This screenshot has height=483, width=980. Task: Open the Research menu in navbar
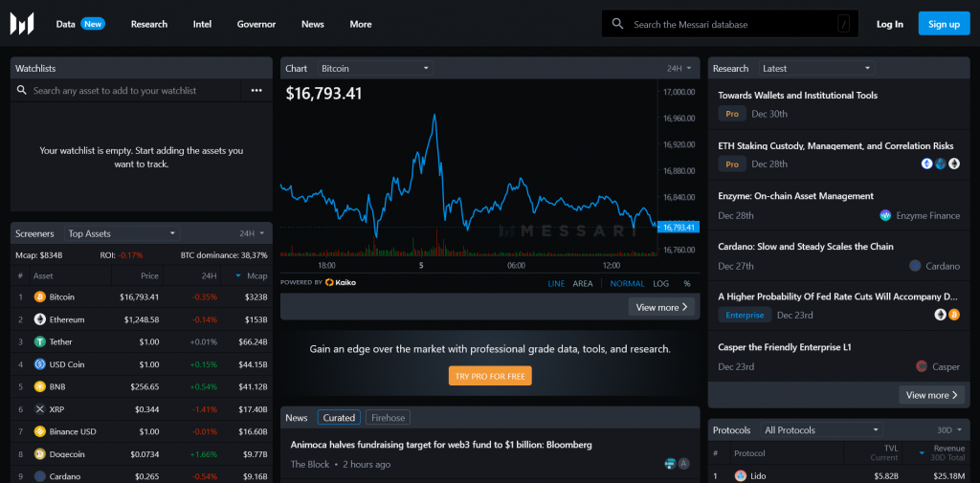148,24
